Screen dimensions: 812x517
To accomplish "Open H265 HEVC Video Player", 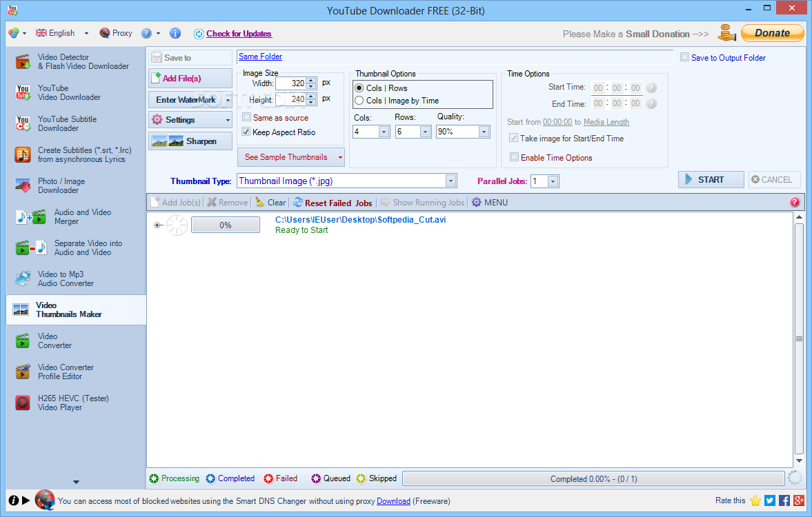I will click(x=62, y=403).
